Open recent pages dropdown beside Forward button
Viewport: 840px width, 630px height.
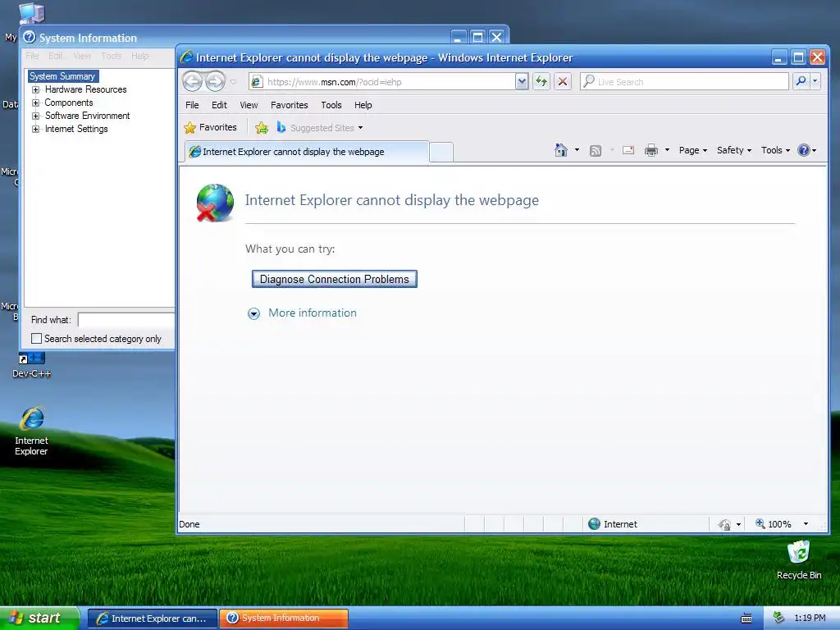[x=234, y=82]
